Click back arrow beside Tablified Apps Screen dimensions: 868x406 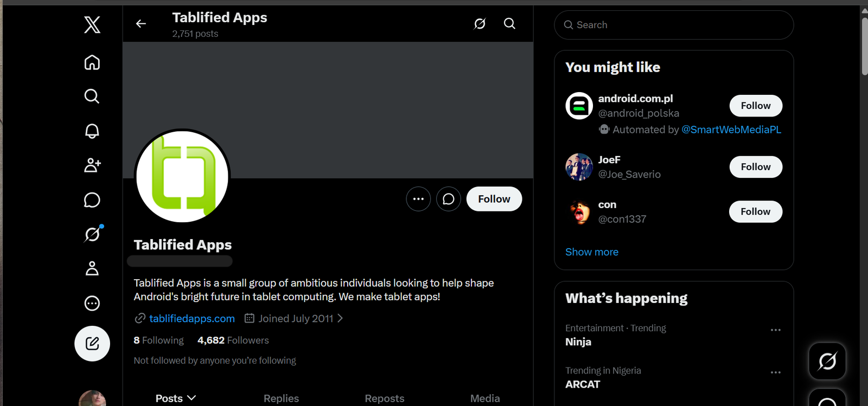point(141,24)
